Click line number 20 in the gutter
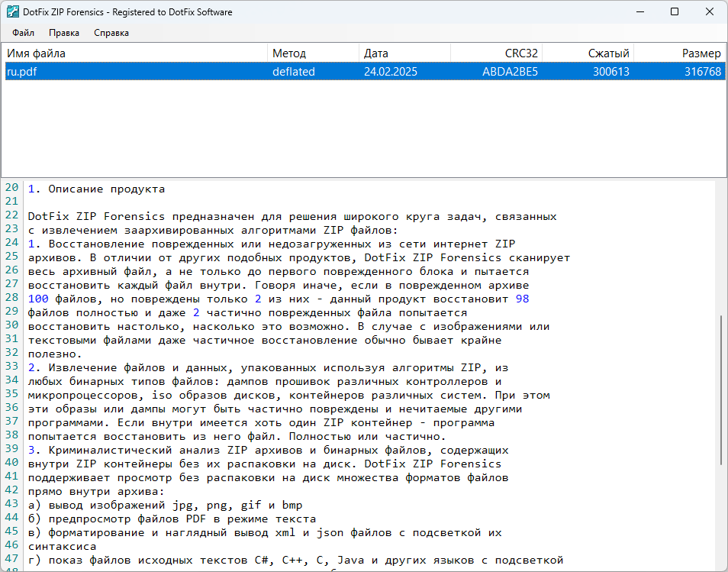Viewport: 728px width, 572px height. coord(12,187)
